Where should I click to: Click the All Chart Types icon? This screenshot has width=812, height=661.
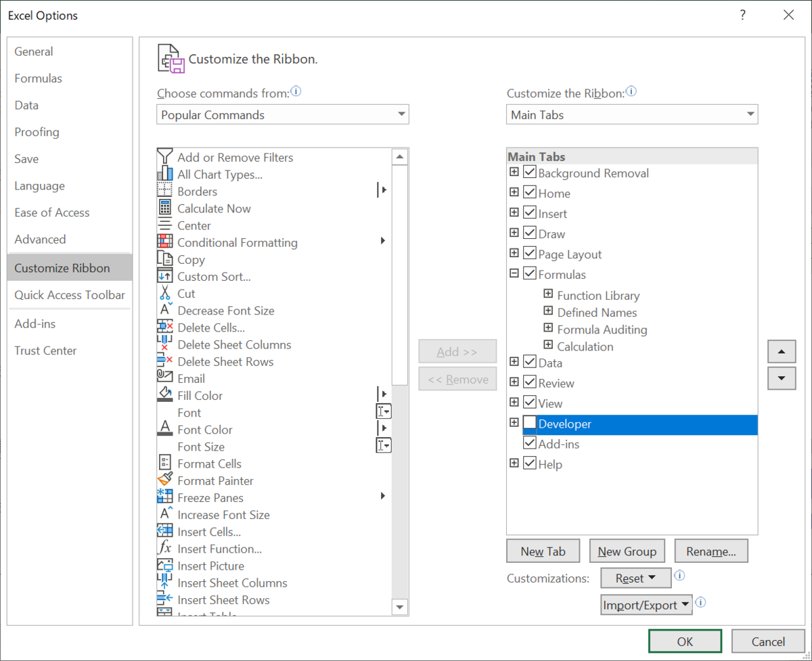coord(165,174)
